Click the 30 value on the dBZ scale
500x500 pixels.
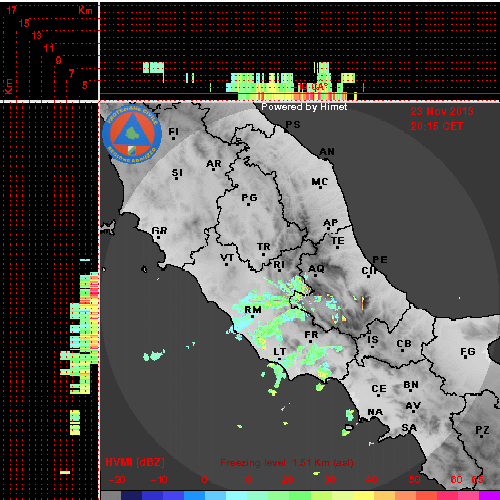pyautogui.click(x=329, y=480)
